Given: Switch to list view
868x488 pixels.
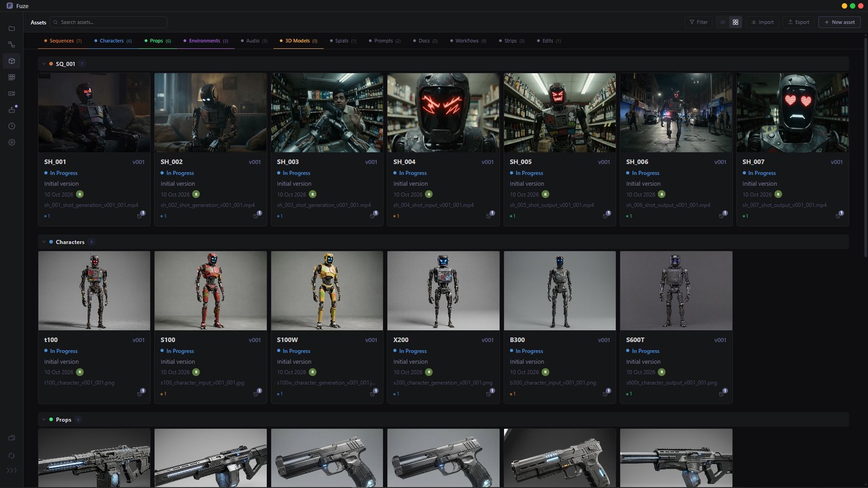Looking at the screenshot, I should (x=723, y=22).
